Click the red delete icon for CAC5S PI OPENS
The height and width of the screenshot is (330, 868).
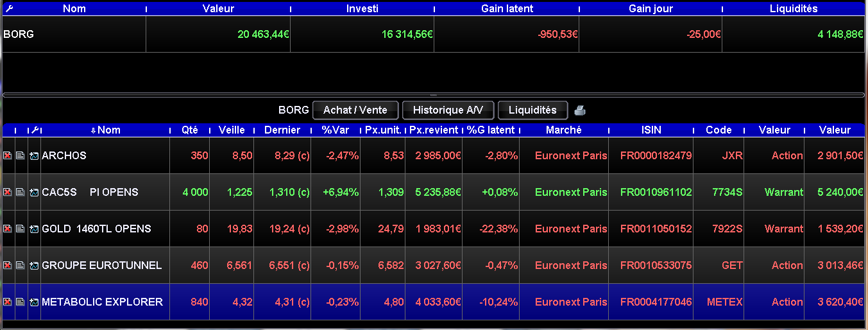coord(8,193)
